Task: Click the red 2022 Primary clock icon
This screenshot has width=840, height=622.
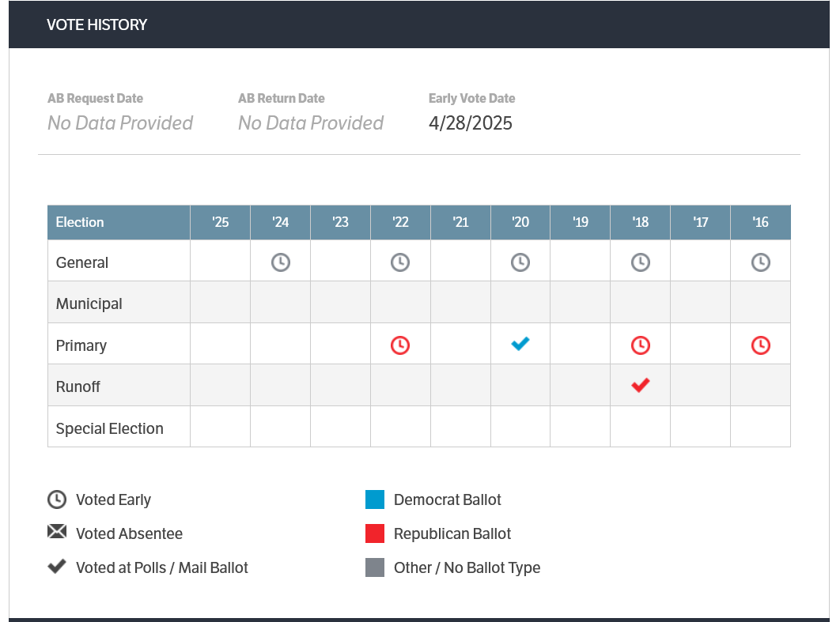Action: [400, 345]
